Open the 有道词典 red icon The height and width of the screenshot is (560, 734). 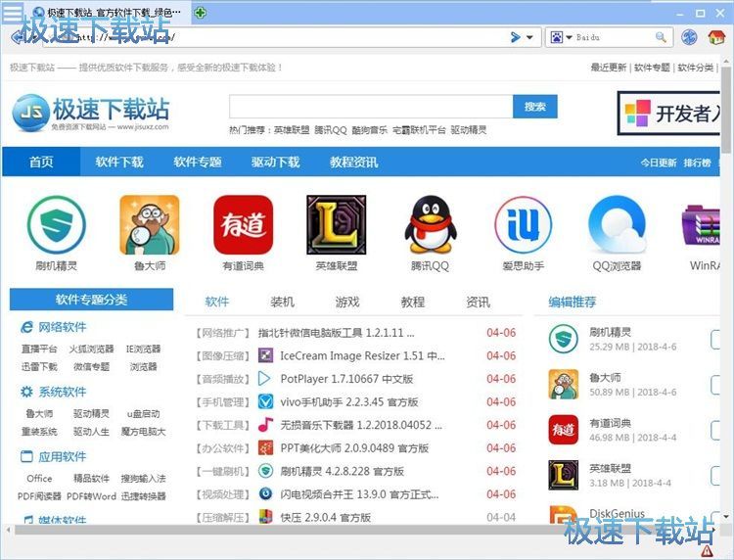coord(243,224)
